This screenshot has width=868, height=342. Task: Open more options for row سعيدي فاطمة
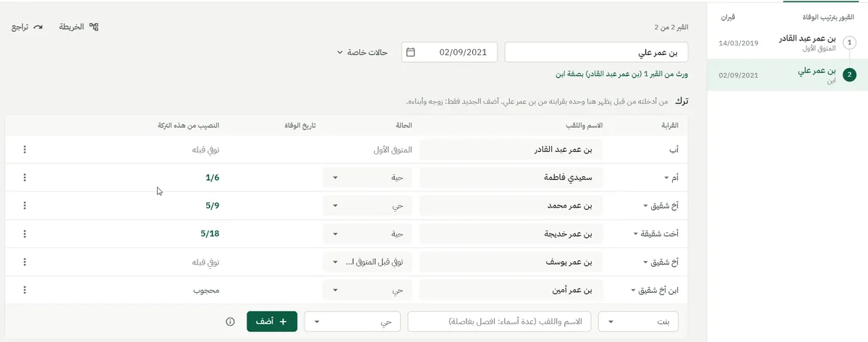tap(25, 178)
